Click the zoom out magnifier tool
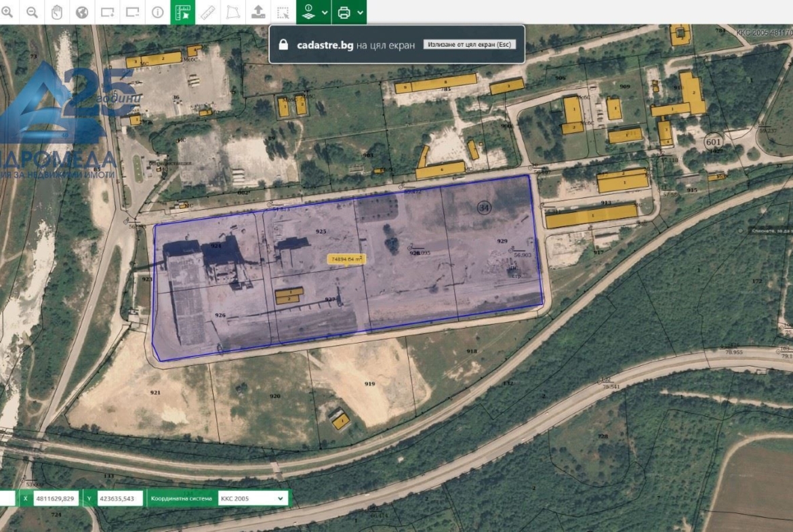The image size is (793, 532). click(32, 12)
